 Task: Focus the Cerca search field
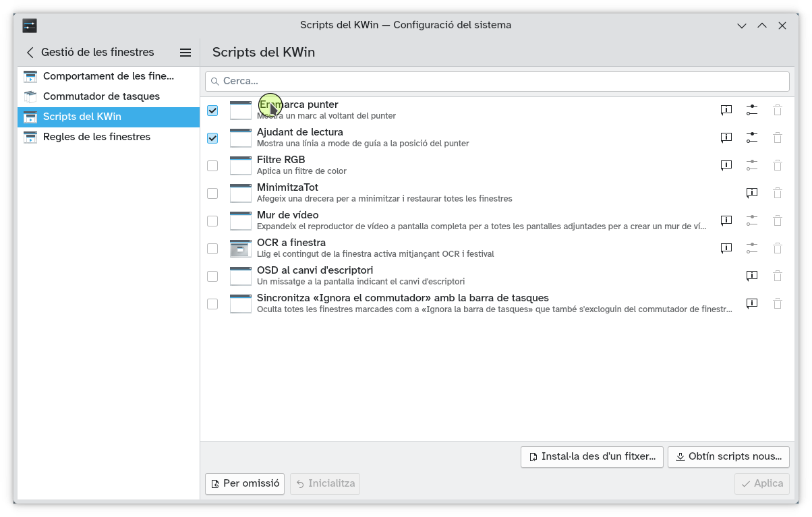[x=497, y=81]
